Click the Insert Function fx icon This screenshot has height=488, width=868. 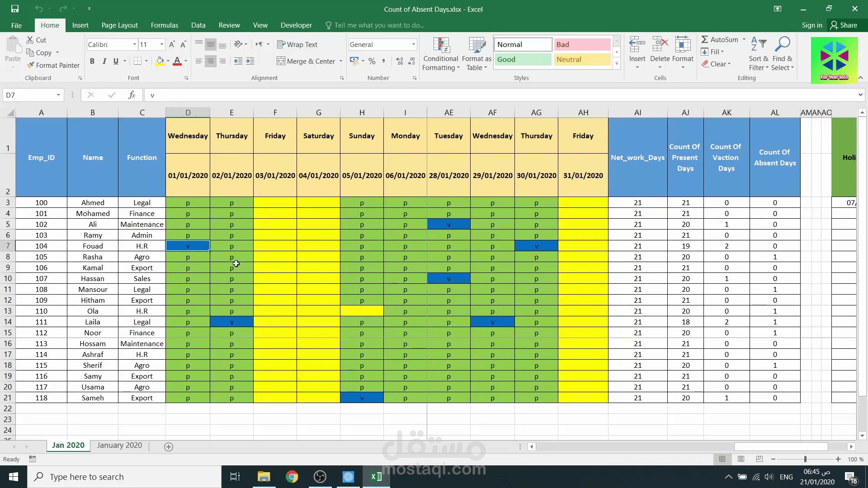pyautogui.click(x=132, y=95)
